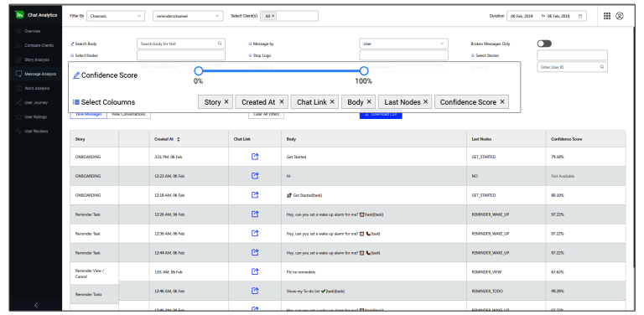Viewport: 644px width, 315px height.
Task: Click the Chat Analytics logo icon
Action: click(x=19, y=15)
